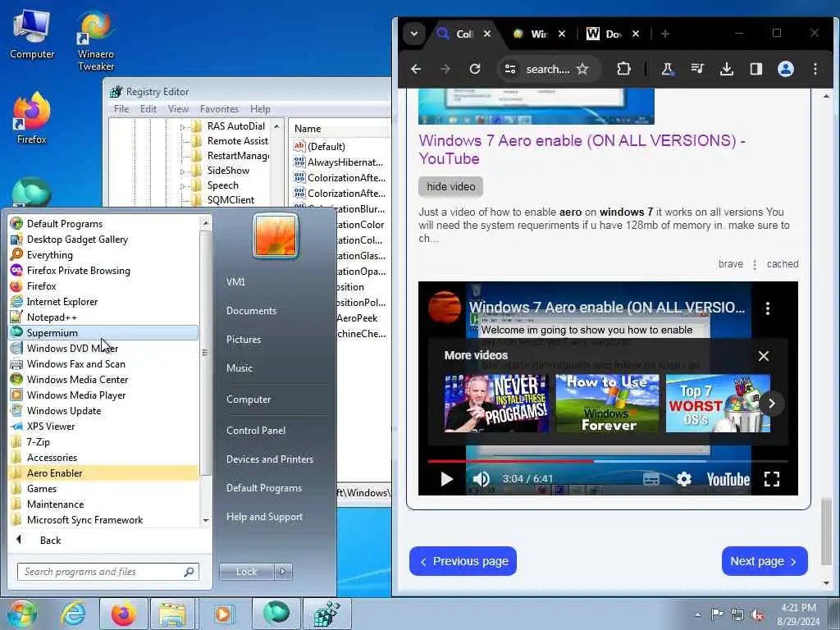Screen dimensions: 840x630
Task: Expand SideShow registry key
Action: click(x=182, y=171)
